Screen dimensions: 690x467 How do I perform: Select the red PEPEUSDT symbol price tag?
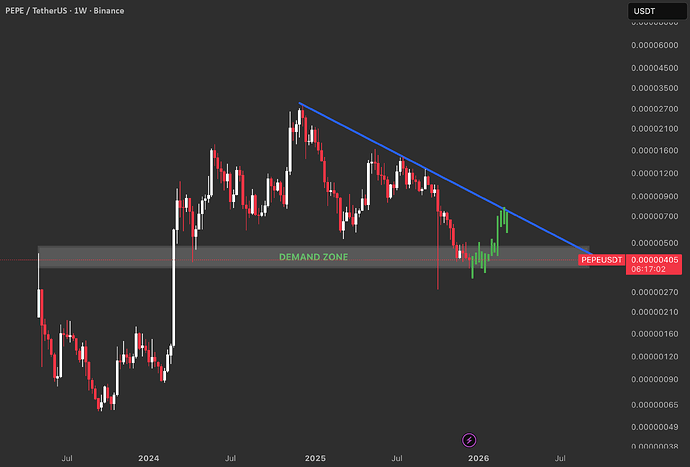pos(601,260)
